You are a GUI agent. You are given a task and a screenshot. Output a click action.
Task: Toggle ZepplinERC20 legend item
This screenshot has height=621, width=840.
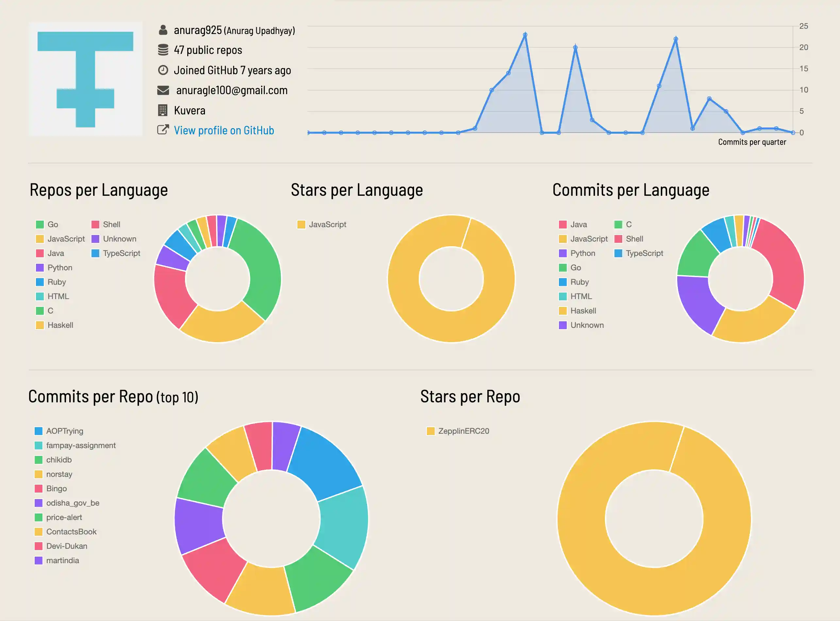[463, 431]
